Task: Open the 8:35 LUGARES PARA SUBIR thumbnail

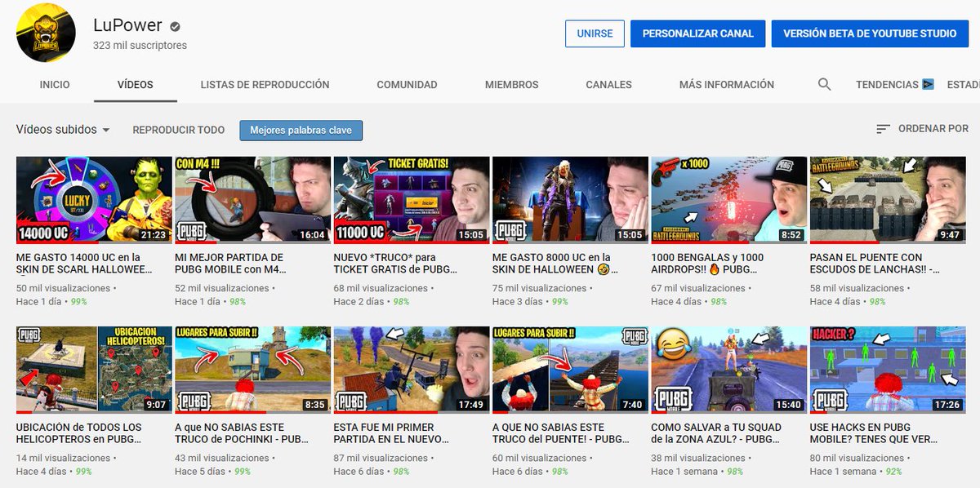Action: [x=252, y=370]
